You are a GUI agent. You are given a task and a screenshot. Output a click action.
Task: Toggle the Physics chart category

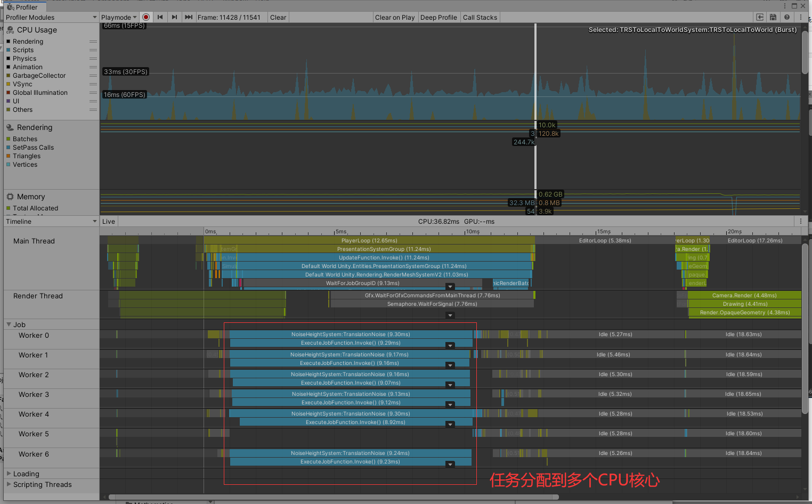[x=9, y=59]
